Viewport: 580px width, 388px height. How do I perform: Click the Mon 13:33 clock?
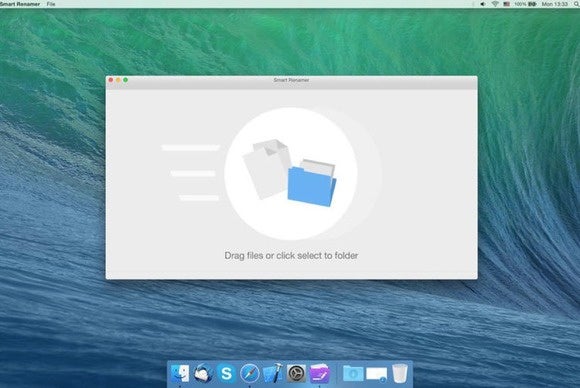tap(554, 4)
